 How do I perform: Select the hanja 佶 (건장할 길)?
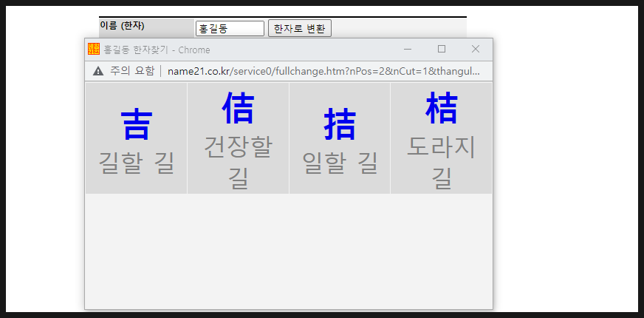click(x=239, y=108)
